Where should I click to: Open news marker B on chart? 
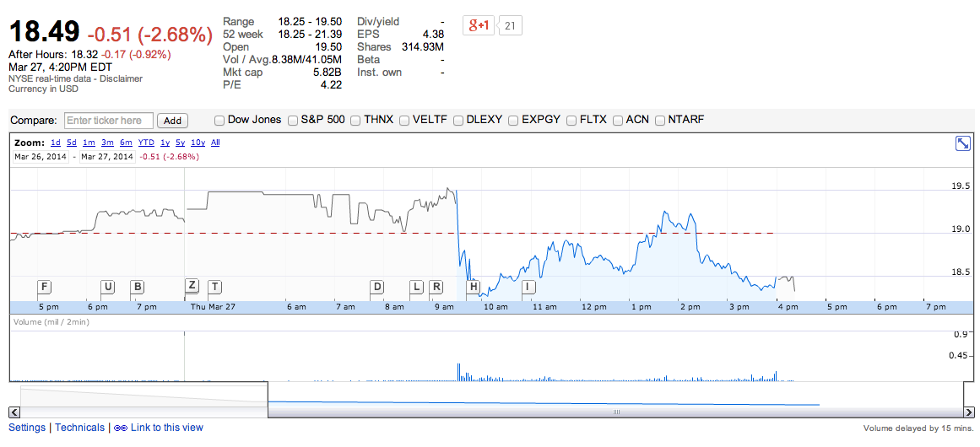click(x=138, y=288)
